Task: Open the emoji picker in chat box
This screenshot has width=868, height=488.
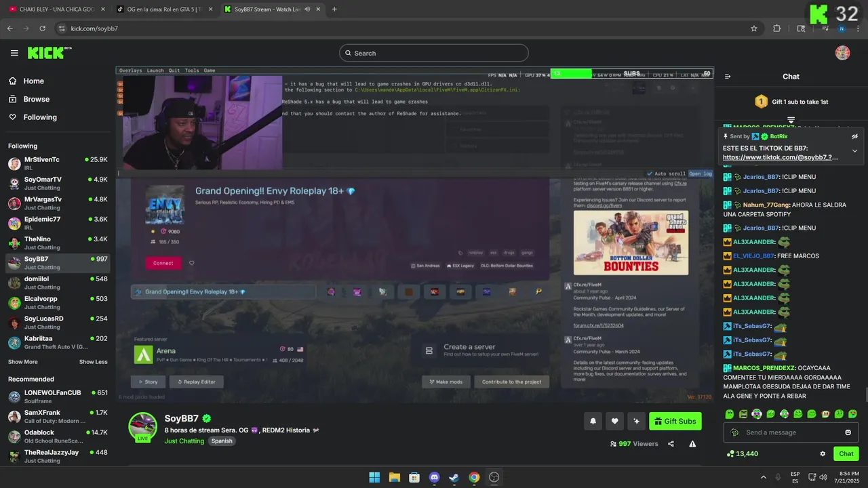Action: click(848, 432)
